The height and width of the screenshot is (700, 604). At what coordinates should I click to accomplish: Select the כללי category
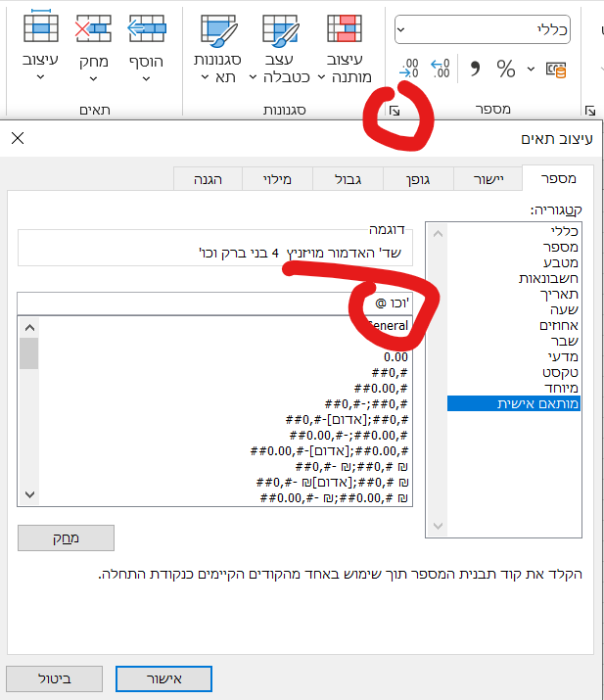click(x=514, y=231)
